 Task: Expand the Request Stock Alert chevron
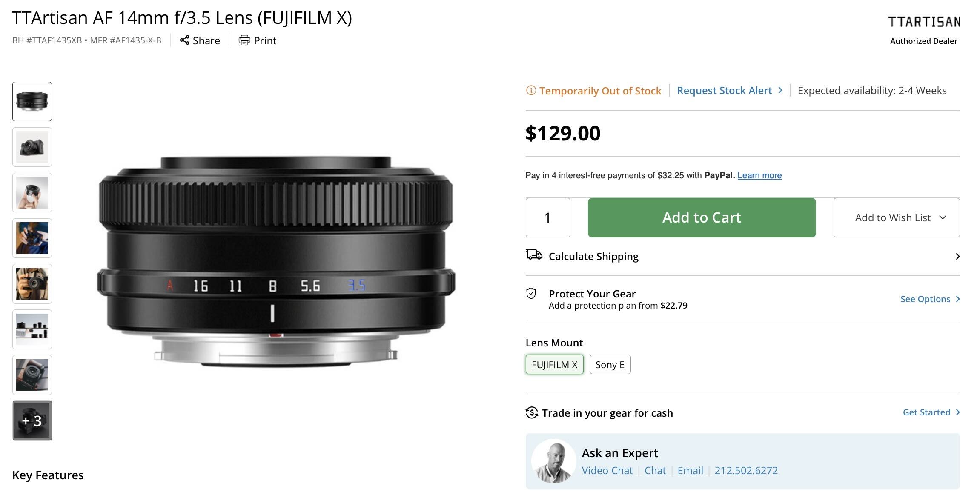(780, 90)
